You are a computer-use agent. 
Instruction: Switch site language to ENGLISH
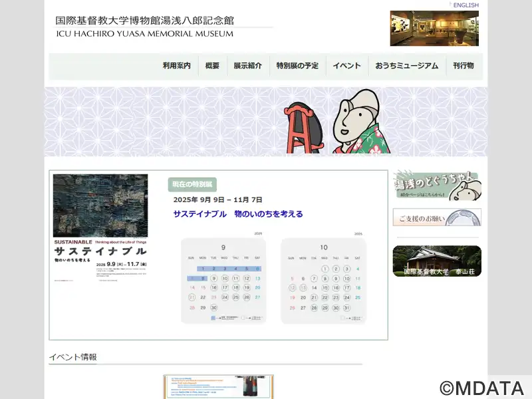[465, 5]
